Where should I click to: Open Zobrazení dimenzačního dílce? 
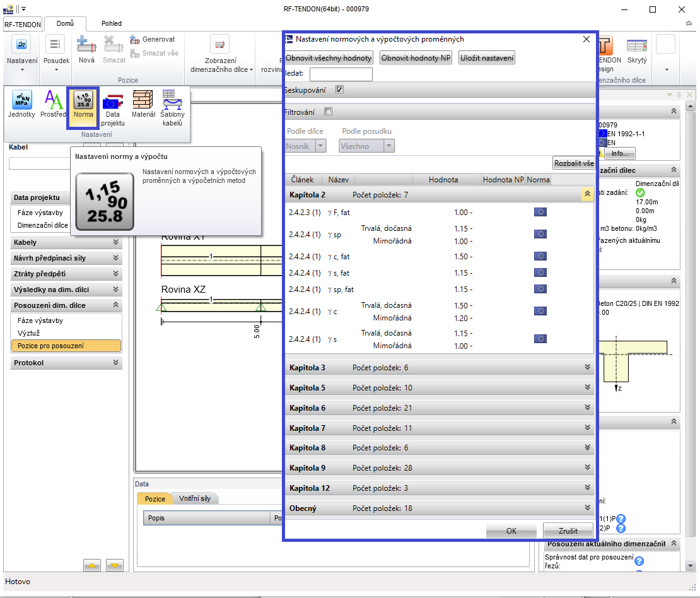coord(221,54)
